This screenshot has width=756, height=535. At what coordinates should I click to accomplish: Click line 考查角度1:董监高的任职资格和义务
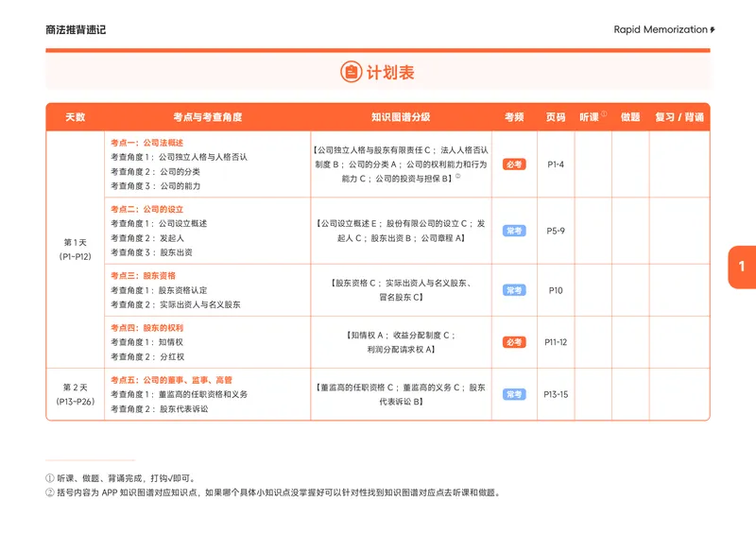[179, 394]
